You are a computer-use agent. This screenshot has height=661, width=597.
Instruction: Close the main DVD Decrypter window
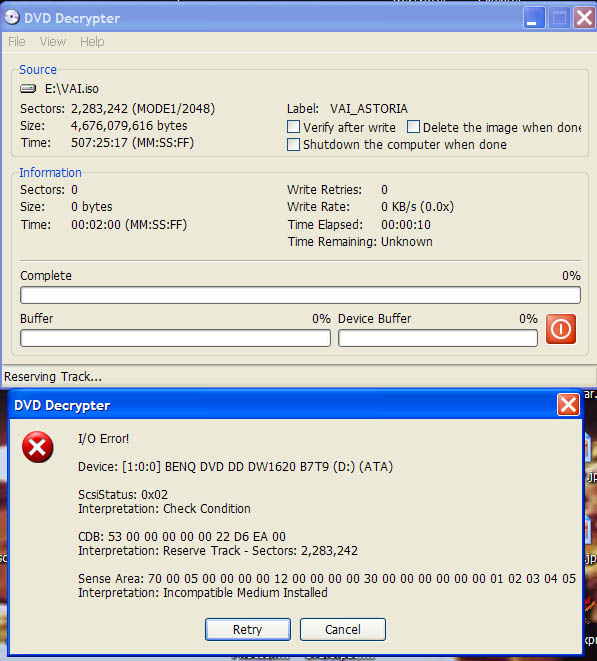pyautogui.click(x=584, y=18)
